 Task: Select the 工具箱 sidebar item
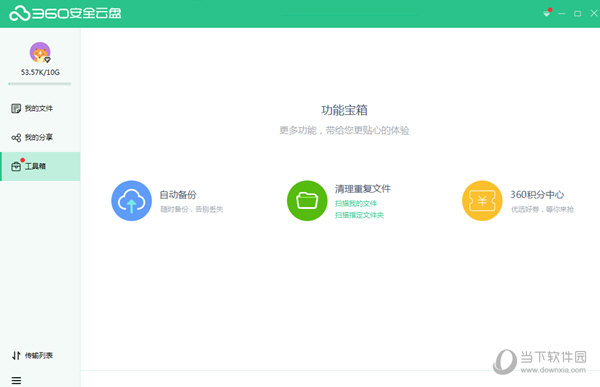[x=40, y=166]
